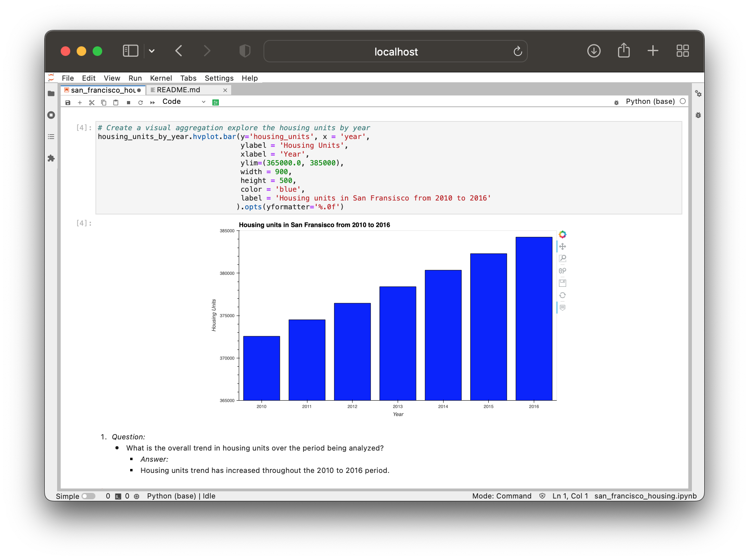The width and height of the screenshot is (749, 560).
Task: Open the Settings menu
Action: point(219,78)
